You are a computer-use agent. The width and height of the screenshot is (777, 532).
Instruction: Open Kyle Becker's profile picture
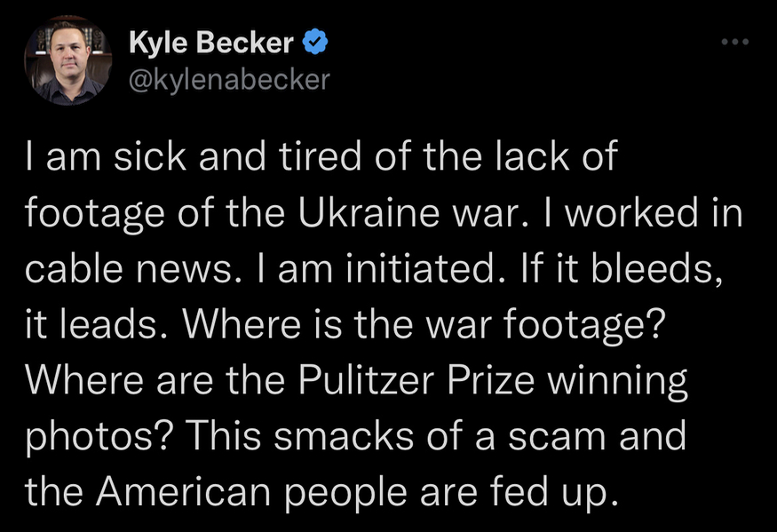click(63, 60)
